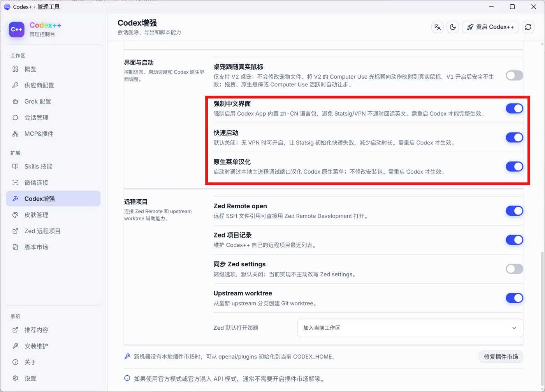Screen dimensions: 545x392
Task: Click the 概览 grid icon in sidebar
Action: [x=15, y=69]
